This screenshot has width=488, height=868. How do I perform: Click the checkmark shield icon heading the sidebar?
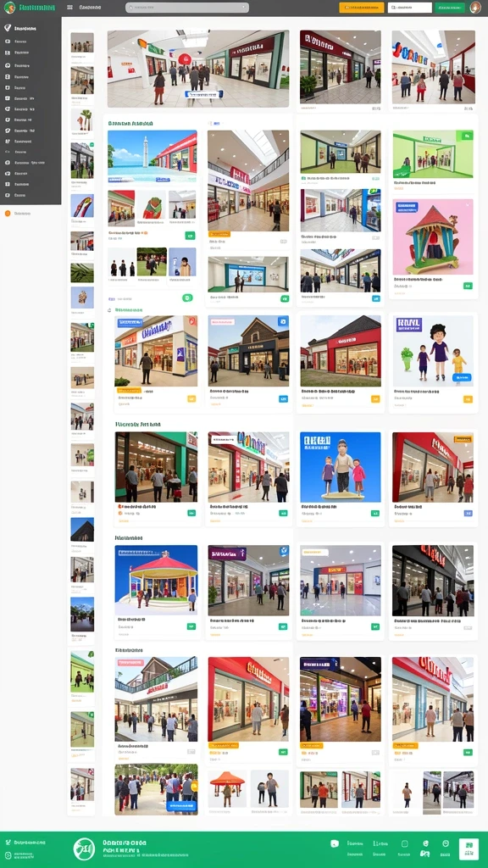click(8, 28)
